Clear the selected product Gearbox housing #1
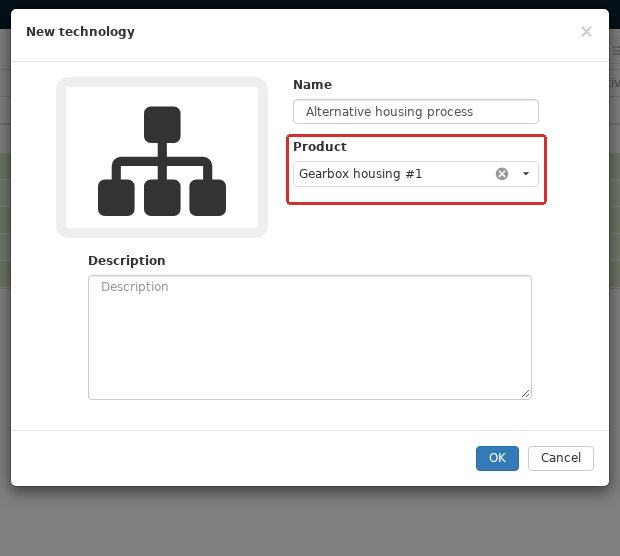Image resolution: width=620 pixels, height=556 pixels. (x=502, y=174)
